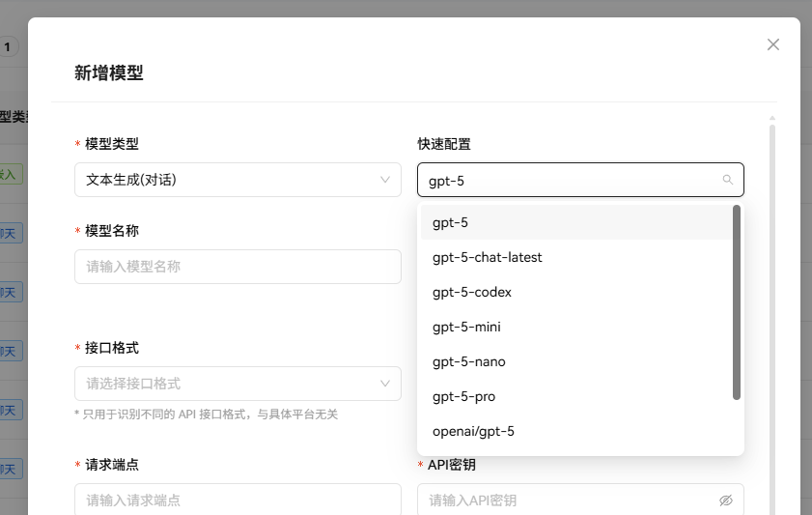Click the dropdown arrow in 接口格式 field
This screenshot has width=812, height=515.
(386, 384)
